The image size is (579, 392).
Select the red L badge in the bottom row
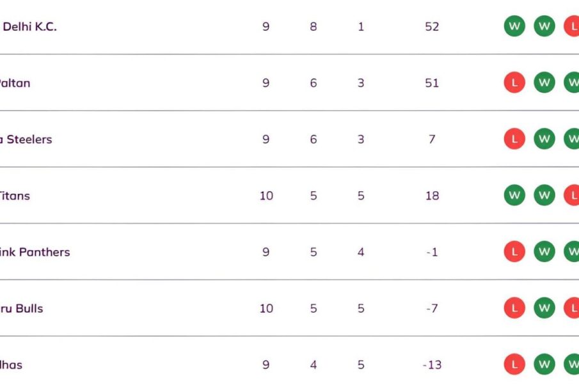click(514, 365)
